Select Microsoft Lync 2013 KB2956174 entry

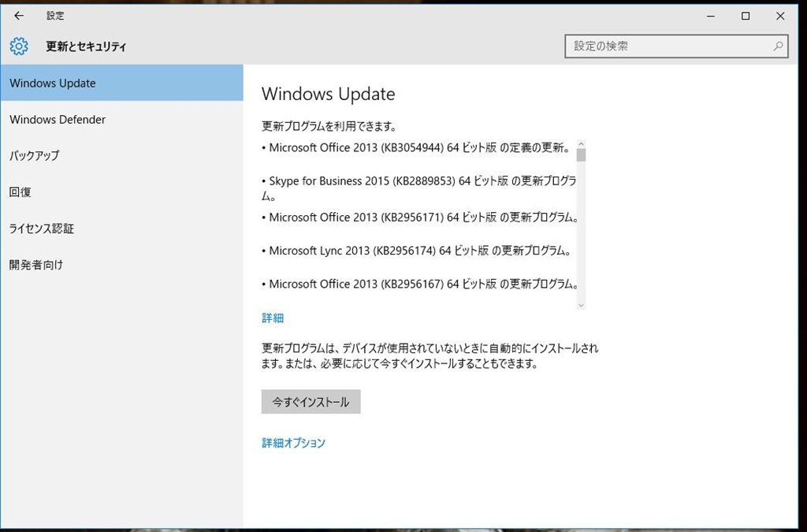416,251
